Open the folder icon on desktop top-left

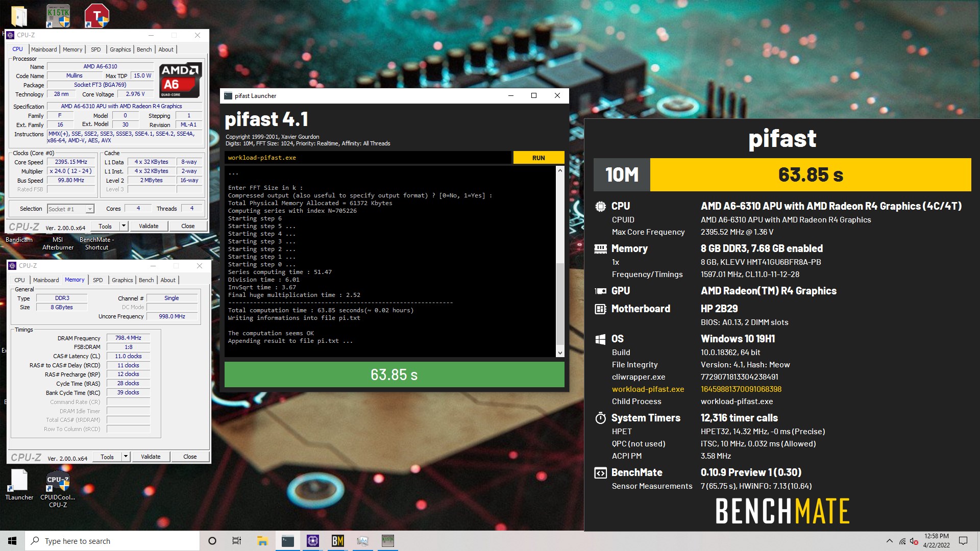click(x=19, y=16)
